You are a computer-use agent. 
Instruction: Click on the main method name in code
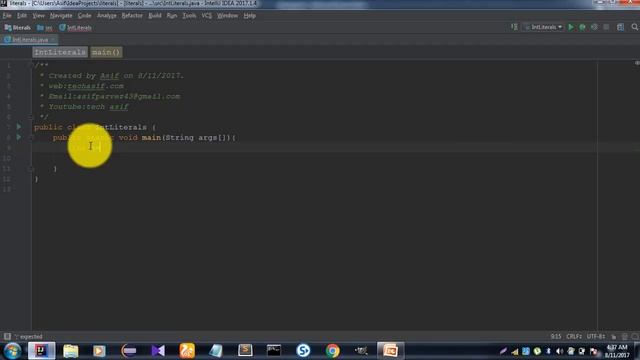[x=151, y=138]
